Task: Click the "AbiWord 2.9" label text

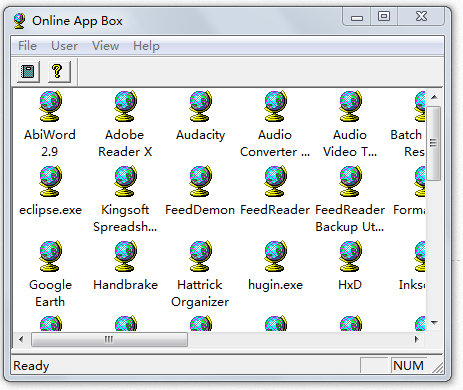Action: [x=50, y=143]
